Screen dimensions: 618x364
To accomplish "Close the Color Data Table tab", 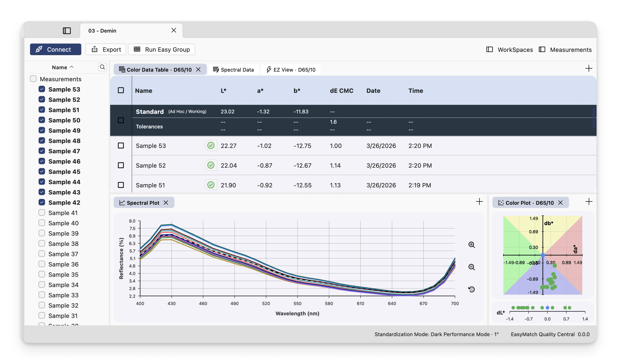I will click(198, 70).
